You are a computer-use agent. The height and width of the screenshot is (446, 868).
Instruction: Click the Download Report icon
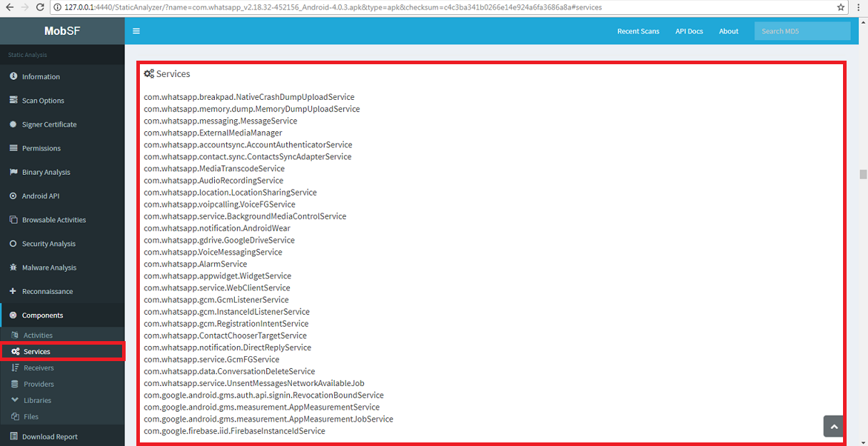click(x=14, y=436)
